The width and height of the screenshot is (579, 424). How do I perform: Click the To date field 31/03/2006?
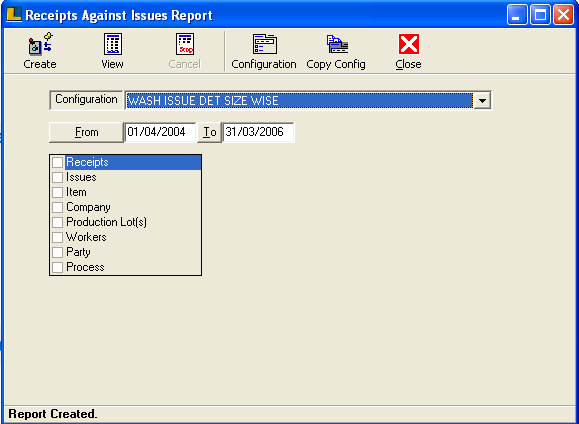coord(258,132)
